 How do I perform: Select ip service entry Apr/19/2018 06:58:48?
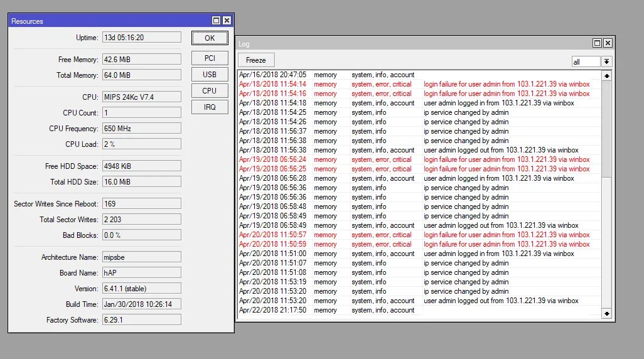click(420, 206)
